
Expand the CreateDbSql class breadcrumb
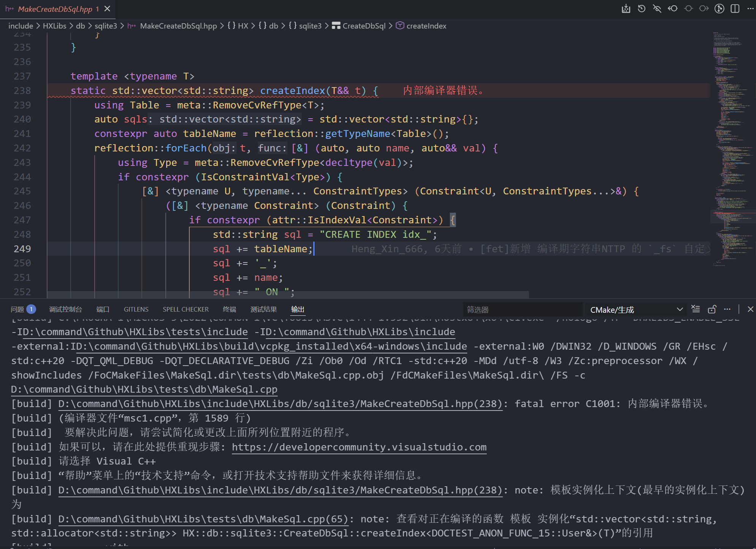click(x=364, y=26)
